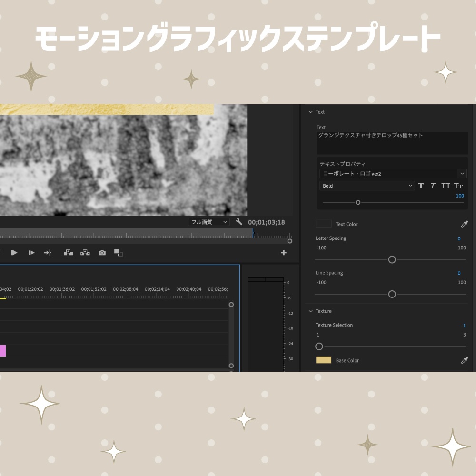The width and height of the screenshot is (476, 476).
Task: Open the フル画質 playback quality dropdown
Action: tap(208, 222)
